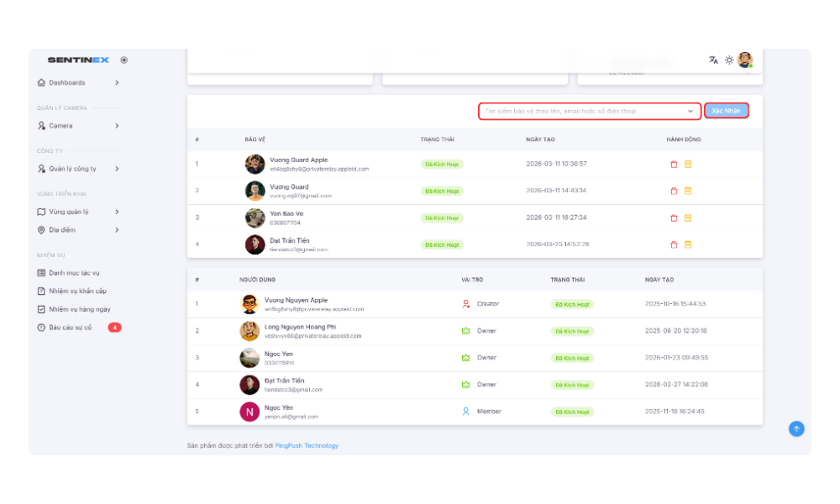Delete guard Vuong Guard Apple with trash icon
Screen dimensions: 840x504
click(x=674, y=164)
